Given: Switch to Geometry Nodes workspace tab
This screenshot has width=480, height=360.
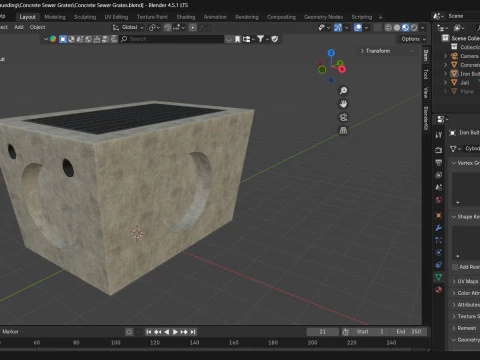Looking at the screenshot, I should coord(323,17).
